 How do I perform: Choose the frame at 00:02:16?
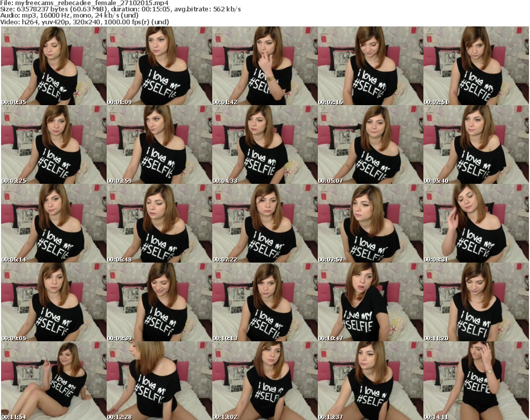(370, 66)
